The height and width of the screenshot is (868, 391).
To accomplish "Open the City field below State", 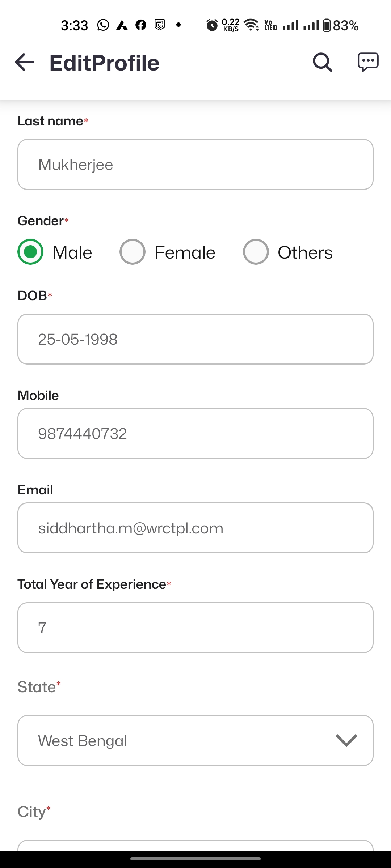I will click(195, 845).
